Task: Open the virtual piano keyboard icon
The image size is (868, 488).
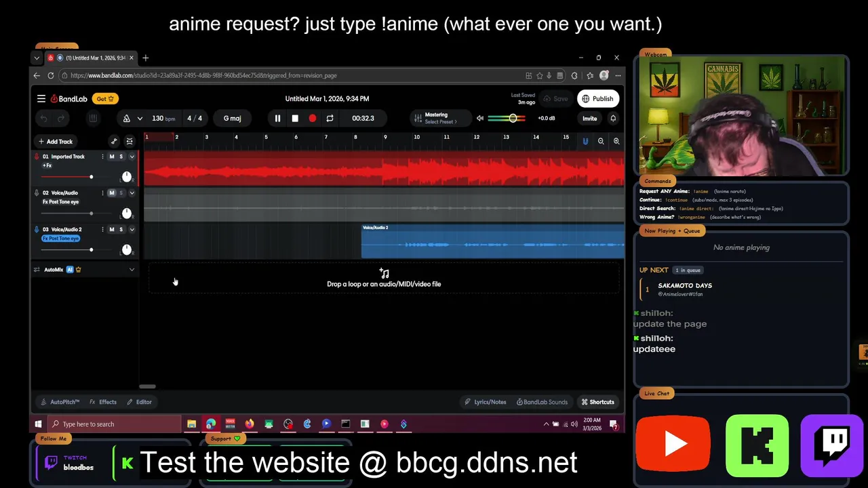Action: click(93, 119)
